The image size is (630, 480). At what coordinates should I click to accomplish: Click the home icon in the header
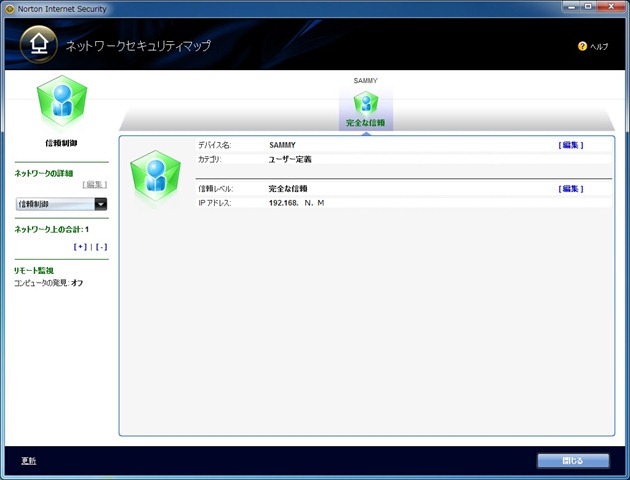(x=39, y=44)
